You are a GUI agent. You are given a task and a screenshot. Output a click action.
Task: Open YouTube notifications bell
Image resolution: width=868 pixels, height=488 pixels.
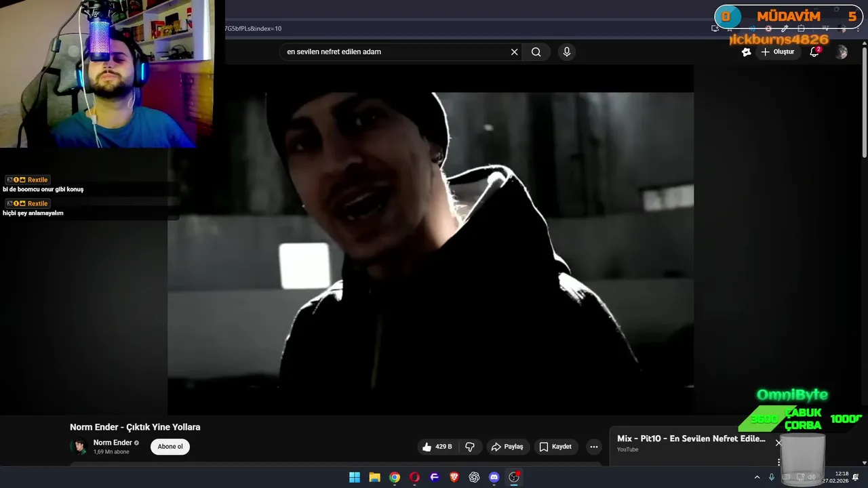(814, 52)
